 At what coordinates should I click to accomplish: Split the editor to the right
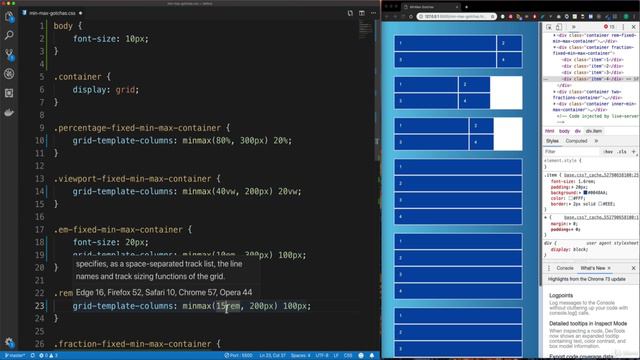click(x=362, y=13)
